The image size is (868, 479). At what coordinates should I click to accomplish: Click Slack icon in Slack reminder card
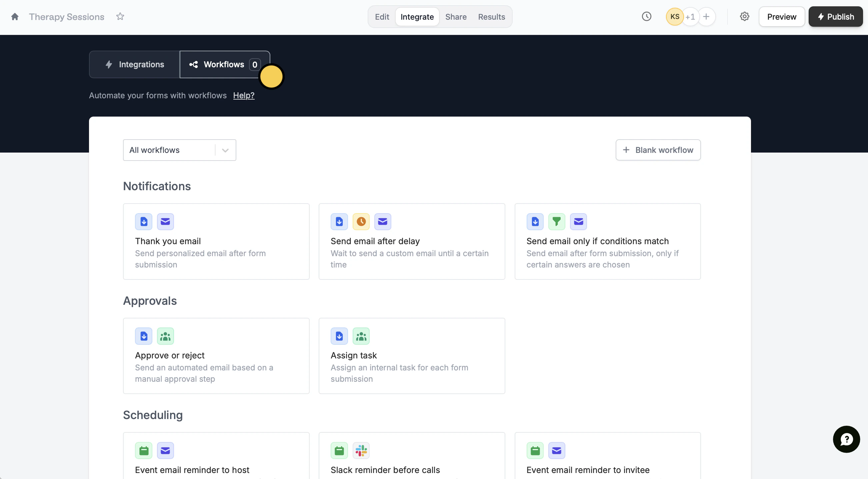click(x=361, y=450)
